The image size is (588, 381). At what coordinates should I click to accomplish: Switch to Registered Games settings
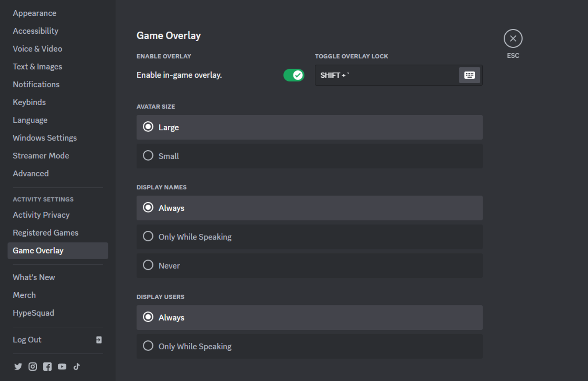click(45, 233)
